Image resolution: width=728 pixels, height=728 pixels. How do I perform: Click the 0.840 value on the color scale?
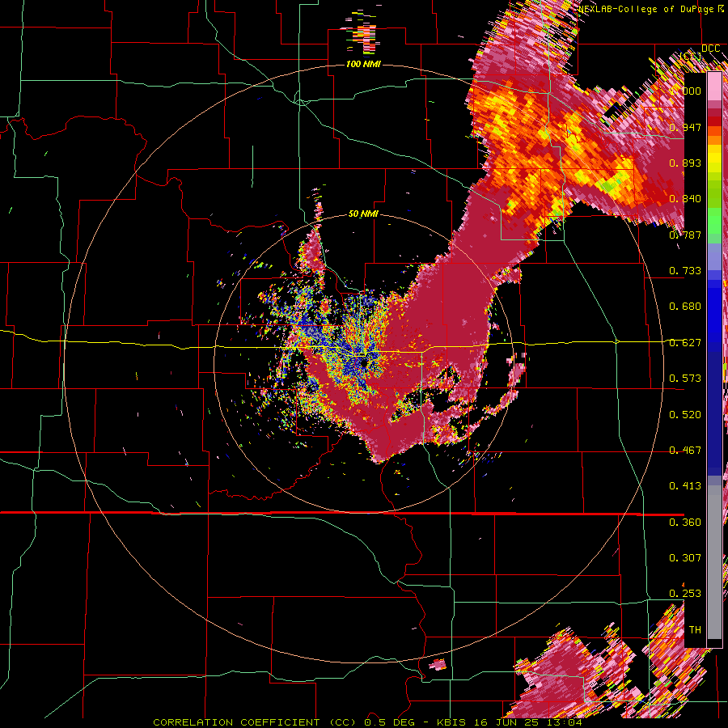pyautogui.click(x=685, y=199)
